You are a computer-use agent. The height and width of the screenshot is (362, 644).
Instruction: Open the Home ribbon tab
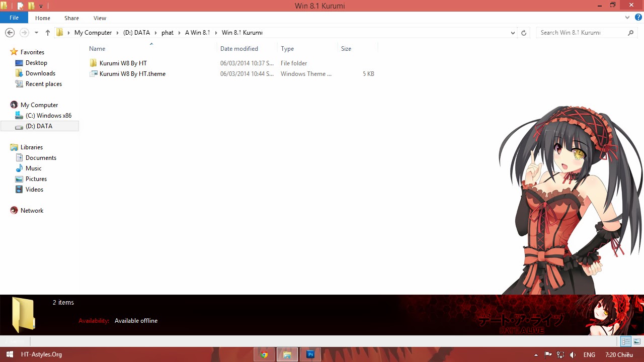[43, 18]
